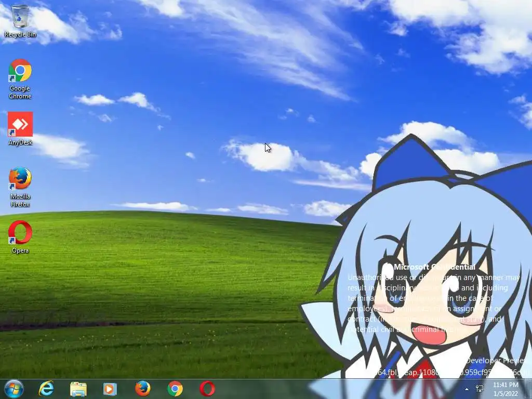Select the AnyDesk desktop shortcut
Image resolution: width=532 pixels, height=399 pixels.
20,129
